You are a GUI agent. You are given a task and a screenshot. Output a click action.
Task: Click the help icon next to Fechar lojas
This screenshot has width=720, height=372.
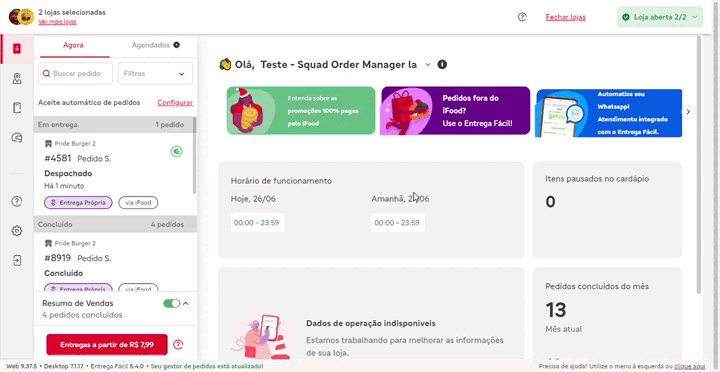pos(522,17)
